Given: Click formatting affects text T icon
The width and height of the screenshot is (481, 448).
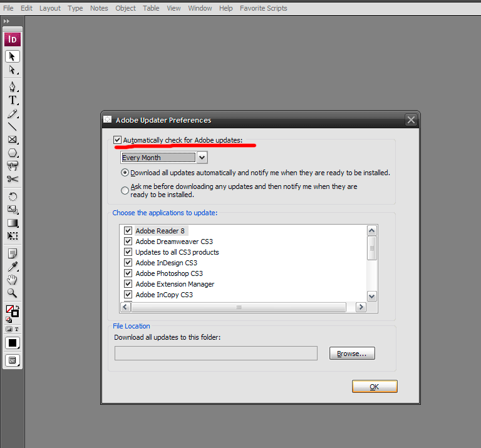Looking at the screenshot, I should tap(16, 329).
